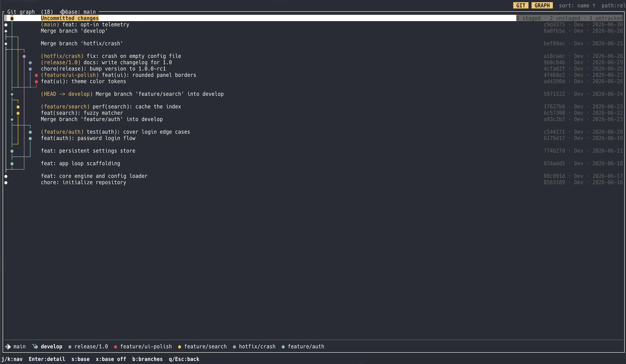Click the teal node for persistent settings store
The width and height of the screenshot is (626, 364).
click(12, 151)
